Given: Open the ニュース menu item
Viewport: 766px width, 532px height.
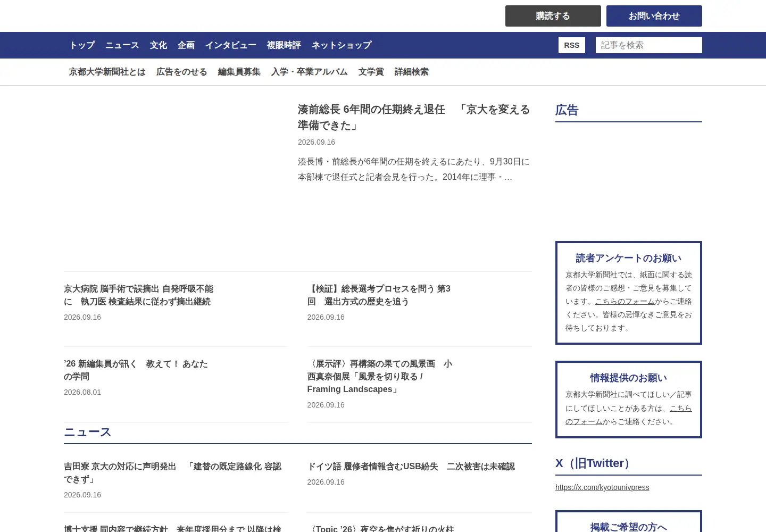Looking at the screenshot, I should point(122,45).
